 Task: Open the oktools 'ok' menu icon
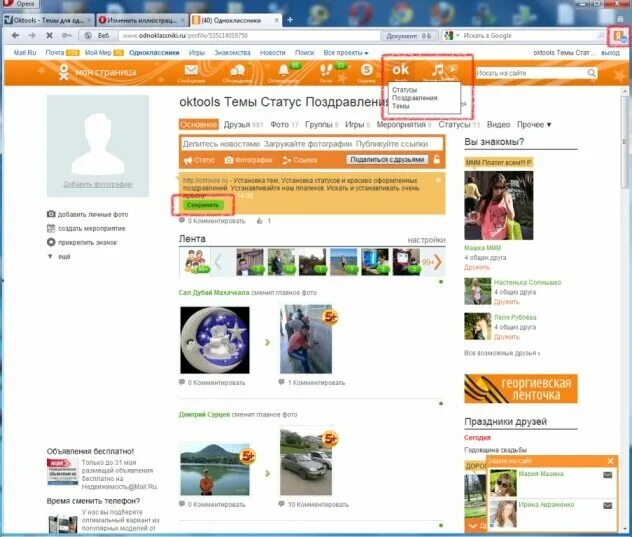(x=400, y=70)
